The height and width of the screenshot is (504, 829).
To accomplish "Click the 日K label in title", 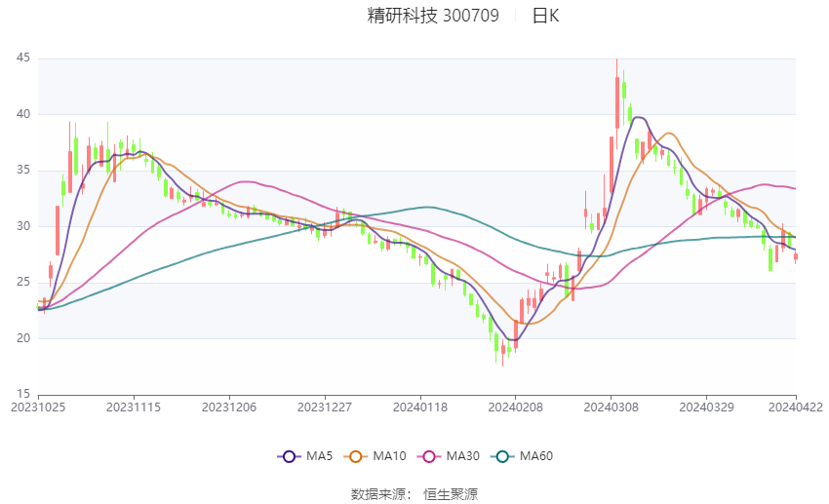I will [545, 16].
